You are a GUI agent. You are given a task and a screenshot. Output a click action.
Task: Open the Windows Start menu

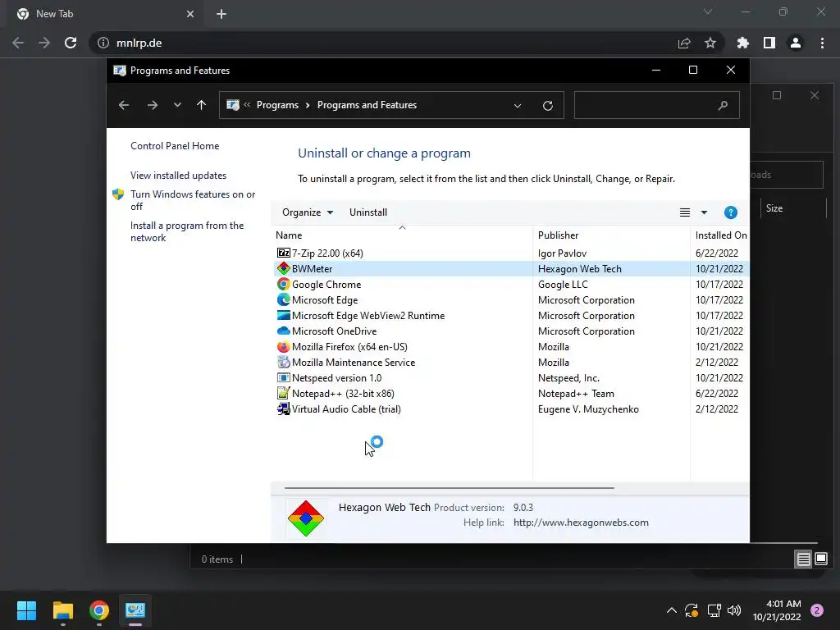(26, 610)
